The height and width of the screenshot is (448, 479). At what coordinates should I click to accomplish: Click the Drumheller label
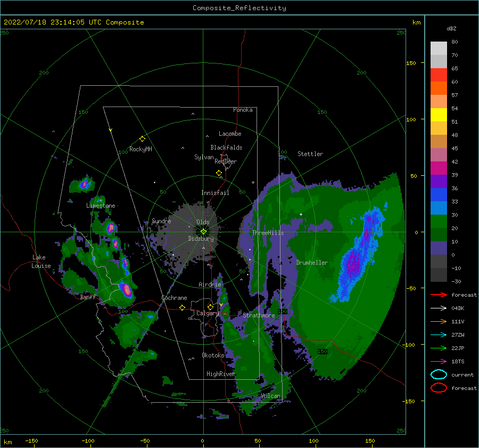pyautogui.click(x=312, y=263)
